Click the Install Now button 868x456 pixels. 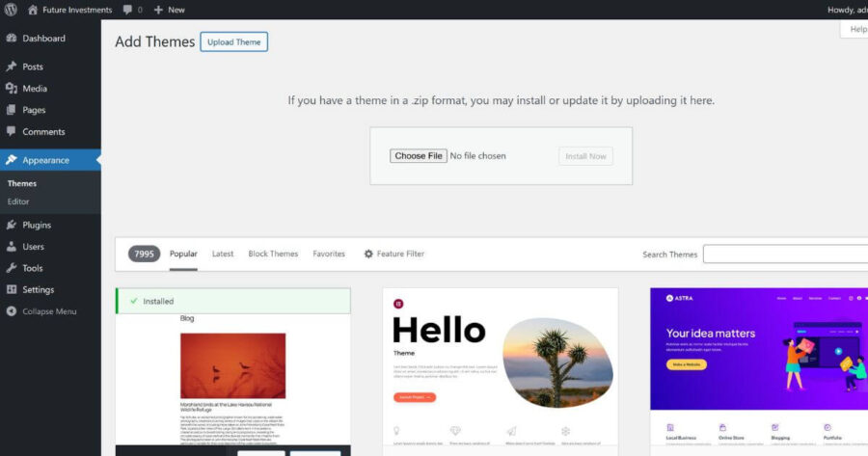point(585,156)
